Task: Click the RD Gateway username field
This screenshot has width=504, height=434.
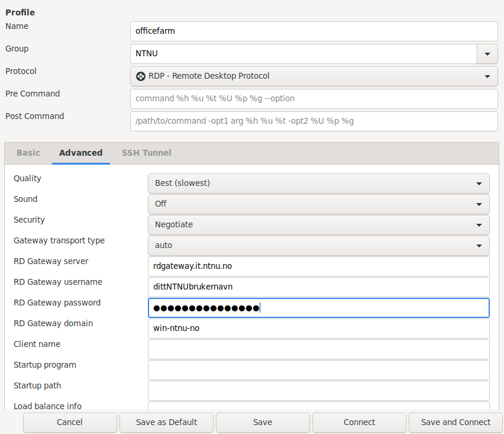Action: pos(318,287)
